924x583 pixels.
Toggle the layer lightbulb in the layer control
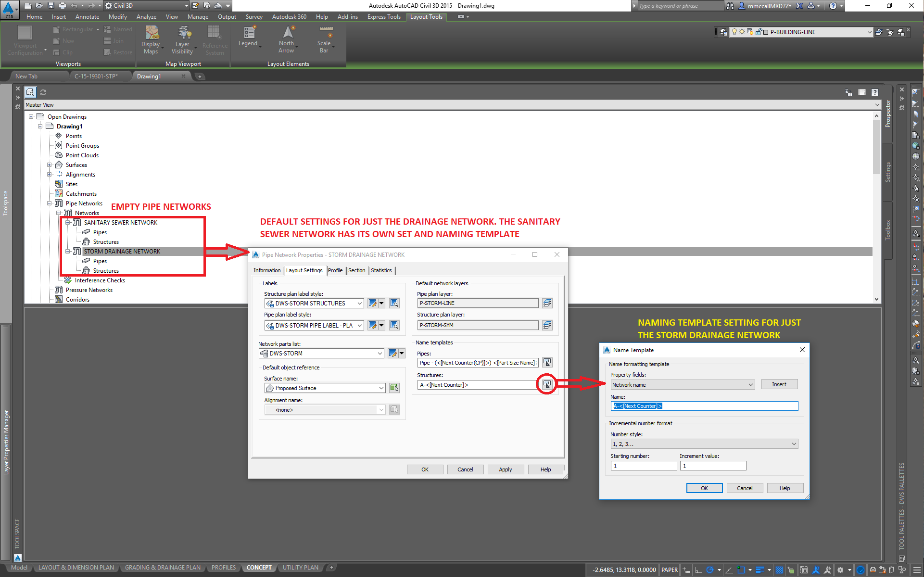click(x=734, y=32)
